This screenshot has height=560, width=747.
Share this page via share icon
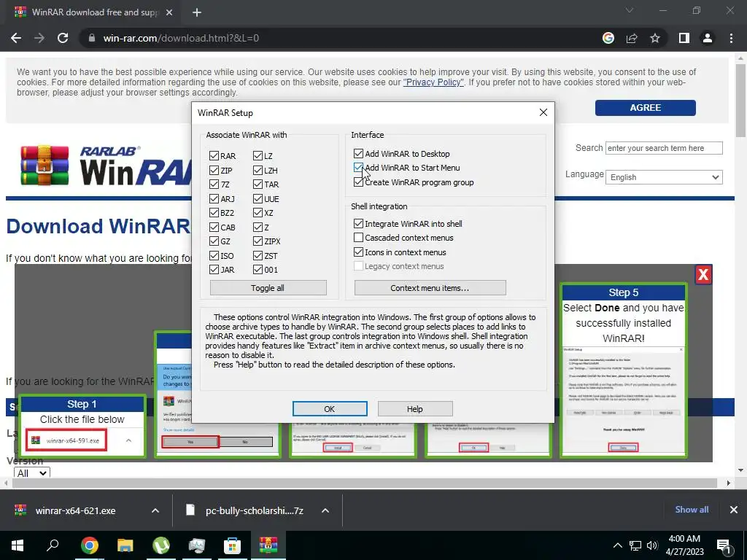(632, 38)
